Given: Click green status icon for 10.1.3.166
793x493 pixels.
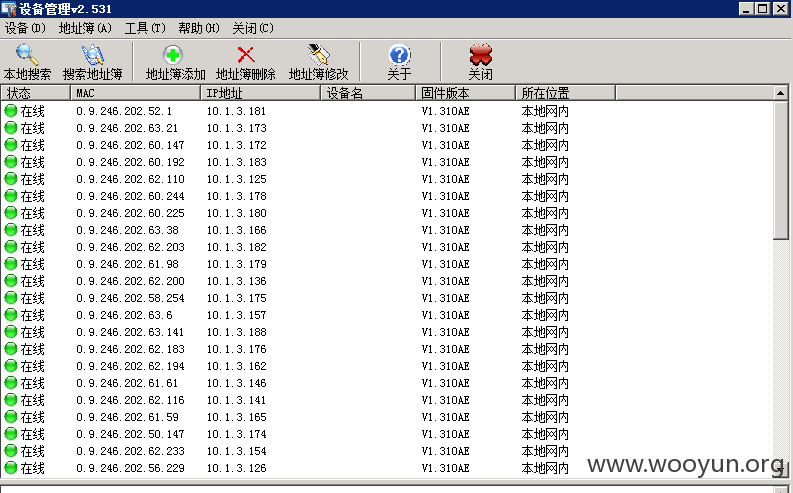Looking at the screenshot, I should tap(11, 230).
